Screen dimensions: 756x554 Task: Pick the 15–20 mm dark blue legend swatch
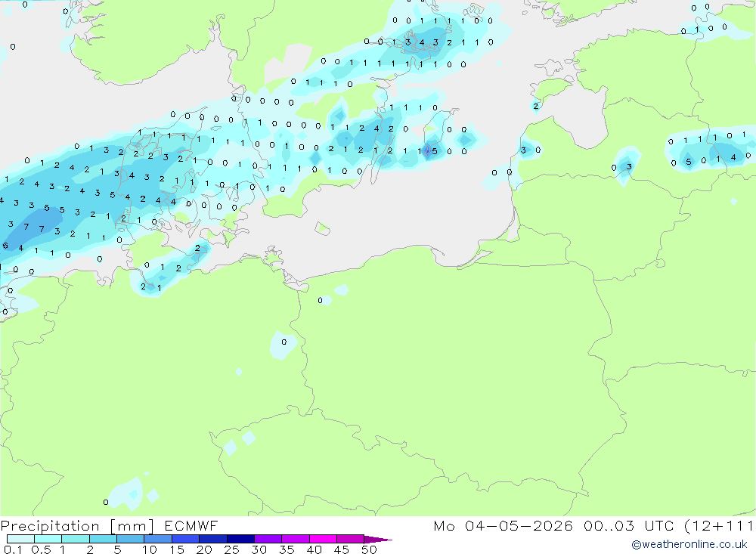click(186, 539)
